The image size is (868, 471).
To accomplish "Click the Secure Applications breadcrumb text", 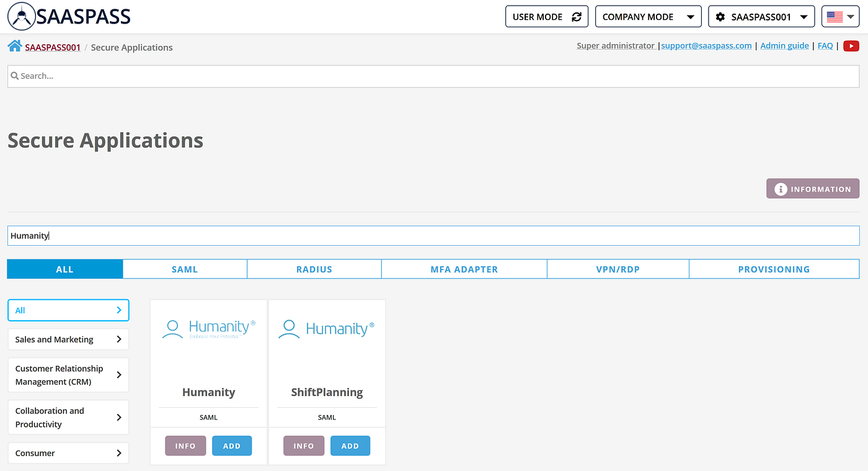I will click(x=131, y=47).
